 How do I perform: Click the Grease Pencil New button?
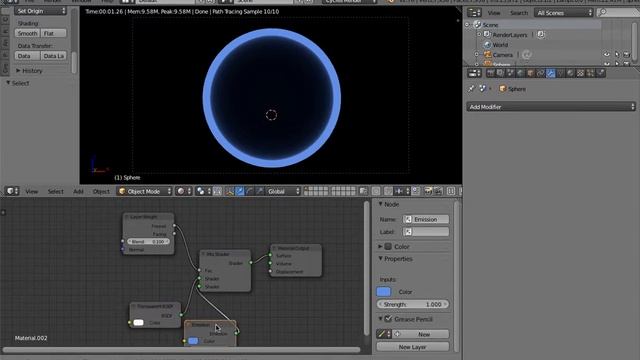click(x=420, y=334)
